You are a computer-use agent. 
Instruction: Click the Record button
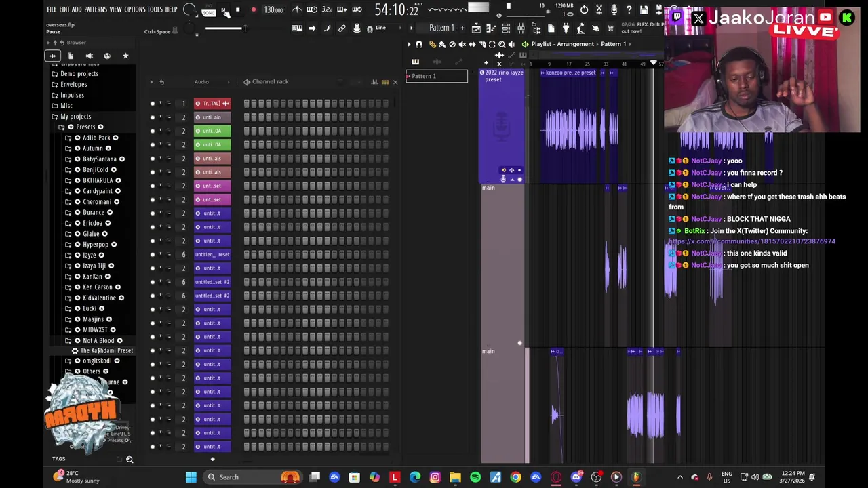[253, 10]
